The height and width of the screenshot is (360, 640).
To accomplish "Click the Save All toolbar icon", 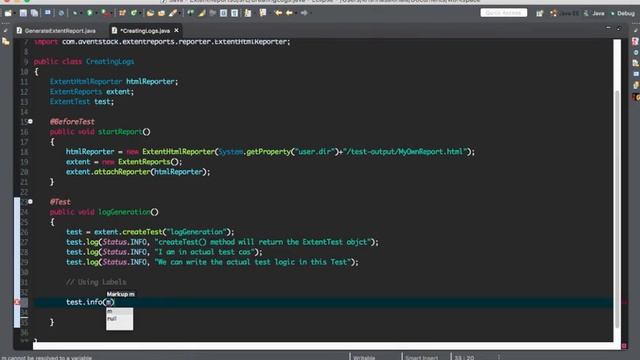I will [34, 13].
